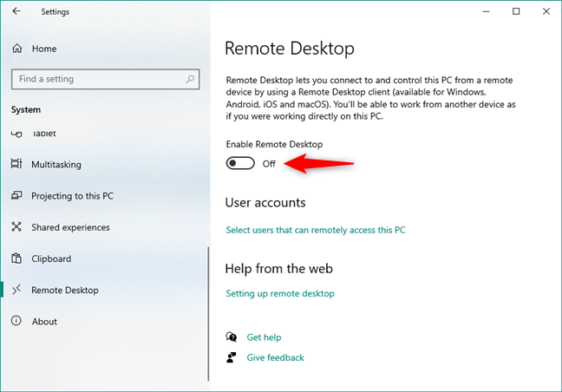
Task: Click the Off toggle status text
Action: [269, 164]
